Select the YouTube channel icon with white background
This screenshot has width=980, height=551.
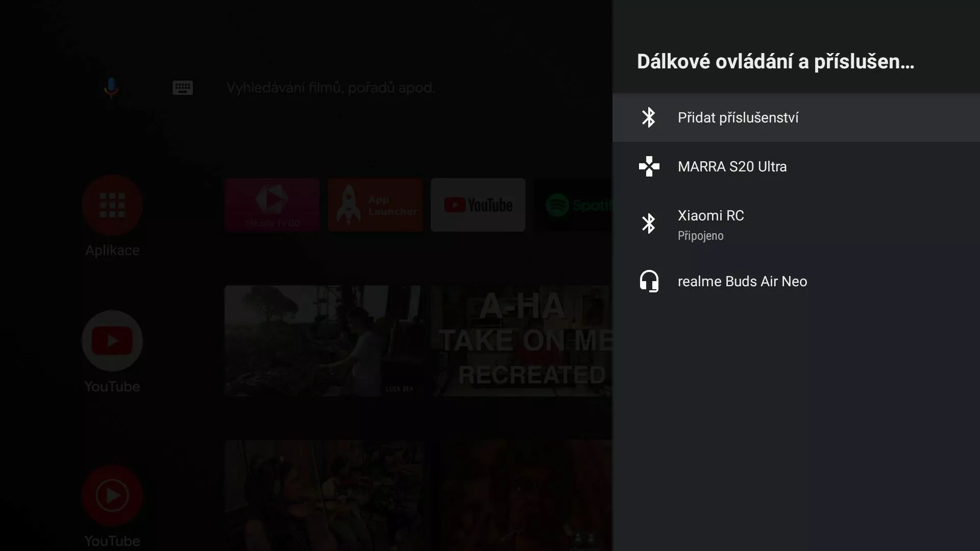point(112,341)
